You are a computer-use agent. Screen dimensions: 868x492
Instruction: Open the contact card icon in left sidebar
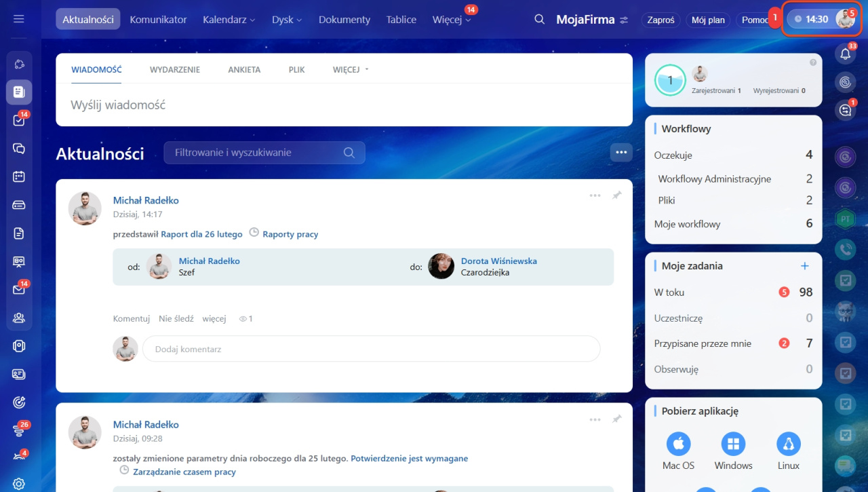coord(19,374)
